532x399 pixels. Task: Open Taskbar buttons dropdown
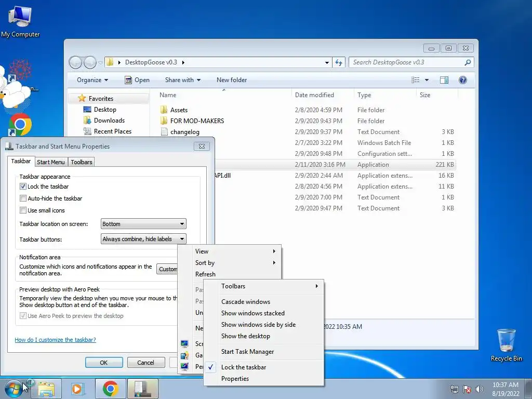point(143,239)
